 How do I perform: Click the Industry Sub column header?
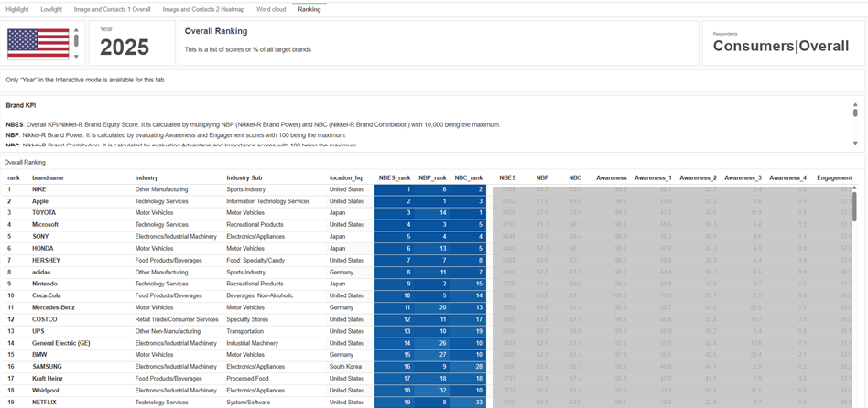[x=244, y=177]
